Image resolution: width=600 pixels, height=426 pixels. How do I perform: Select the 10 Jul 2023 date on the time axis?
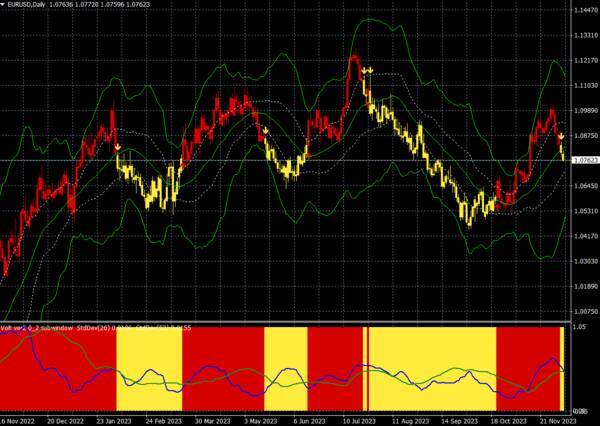coord(357,420)
